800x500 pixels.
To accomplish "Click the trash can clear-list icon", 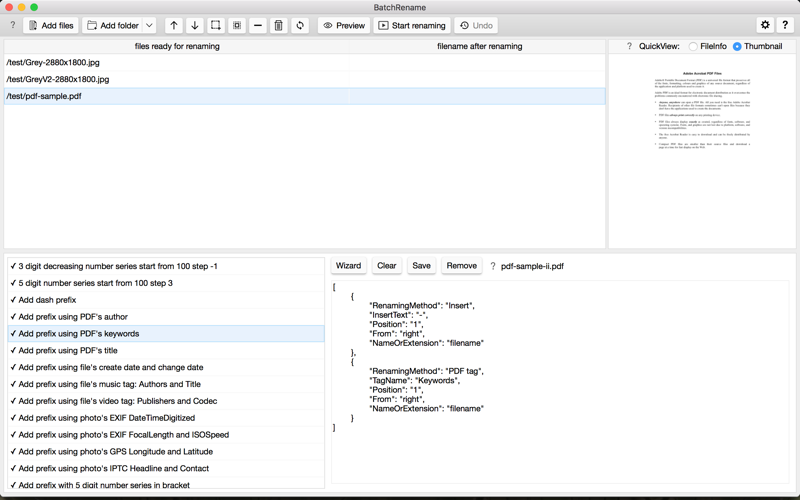I will [279, 26].
